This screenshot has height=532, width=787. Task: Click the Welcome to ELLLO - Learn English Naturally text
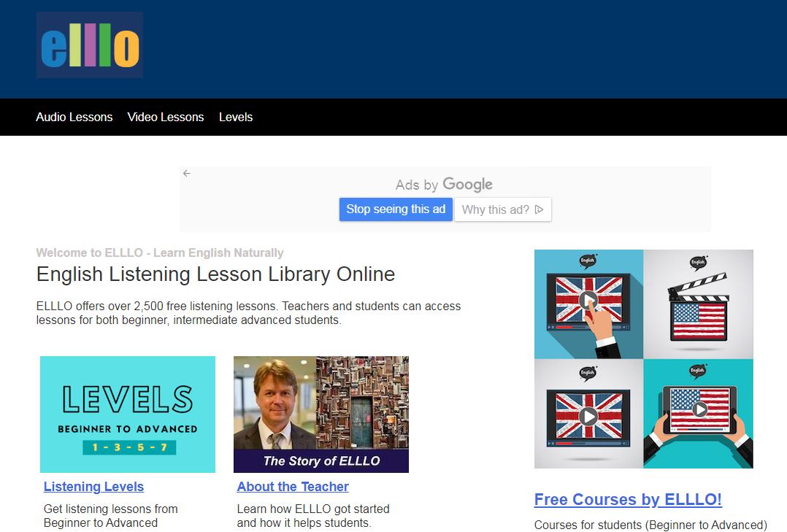pos(160,252)
